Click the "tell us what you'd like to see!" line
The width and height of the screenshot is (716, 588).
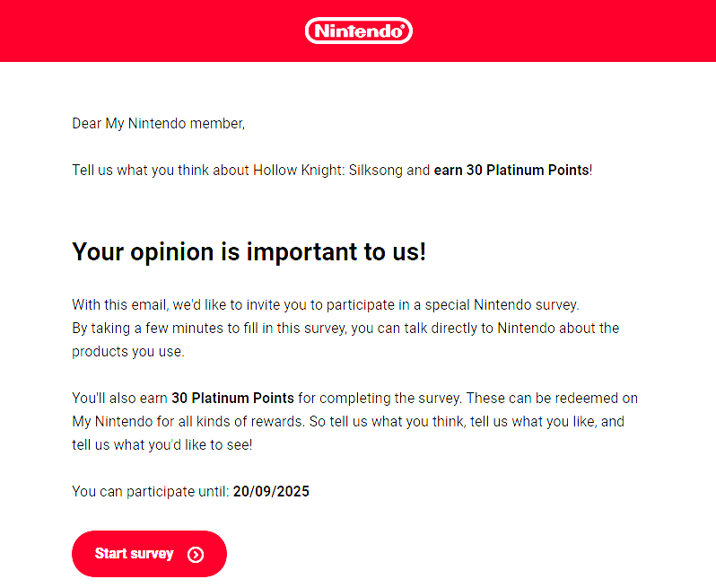162,445
